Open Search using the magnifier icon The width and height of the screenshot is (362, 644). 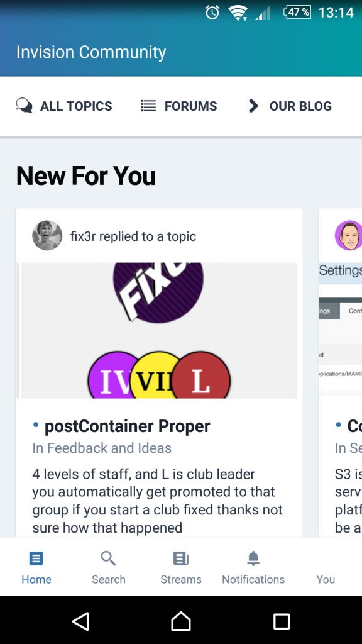click(x=108, y=558)
